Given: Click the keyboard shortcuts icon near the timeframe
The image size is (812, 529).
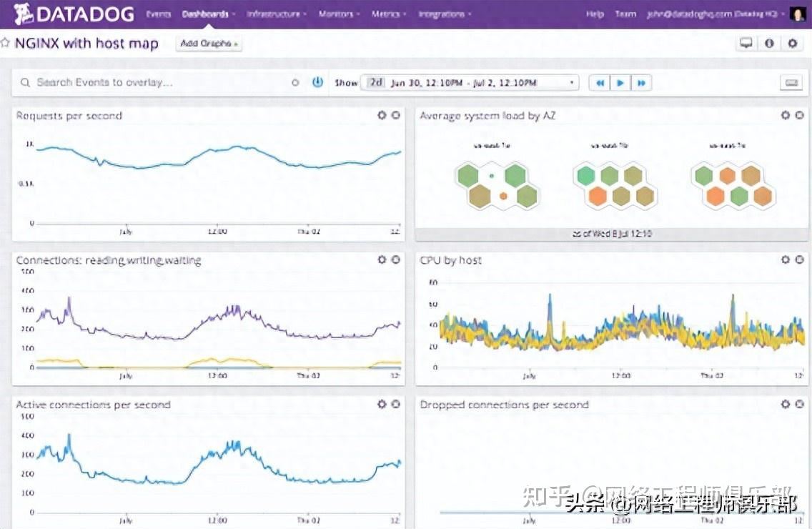Looking at the screenshot, I should coord(791,82).
